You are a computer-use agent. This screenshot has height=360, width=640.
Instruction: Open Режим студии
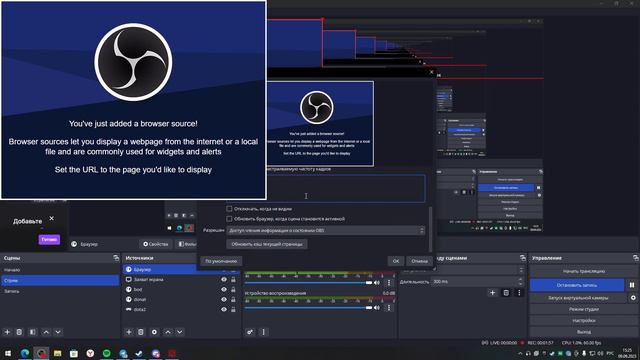click(x=584, y=309)
